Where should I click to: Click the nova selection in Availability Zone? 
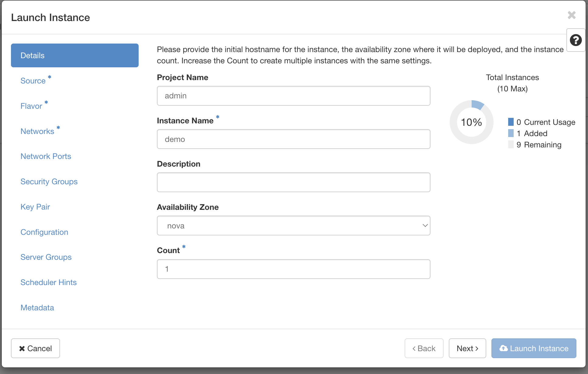click(x=176, y=225)
